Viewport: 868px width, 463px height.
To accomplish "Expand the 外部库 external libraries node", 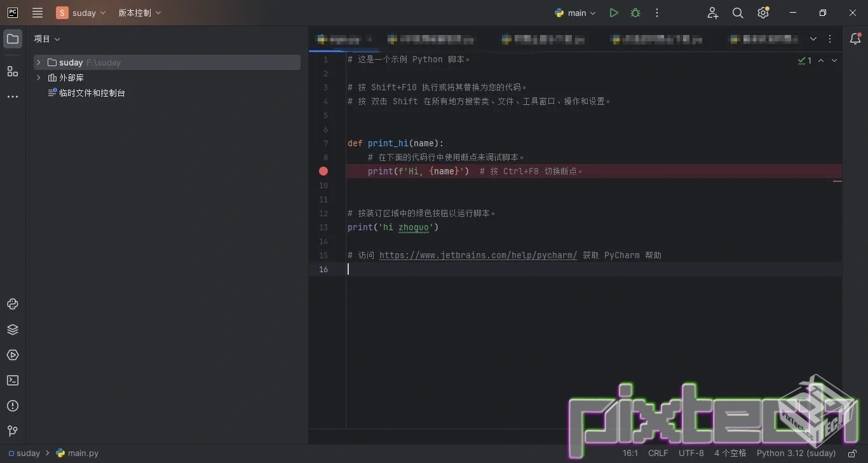I will click(39, 78).
